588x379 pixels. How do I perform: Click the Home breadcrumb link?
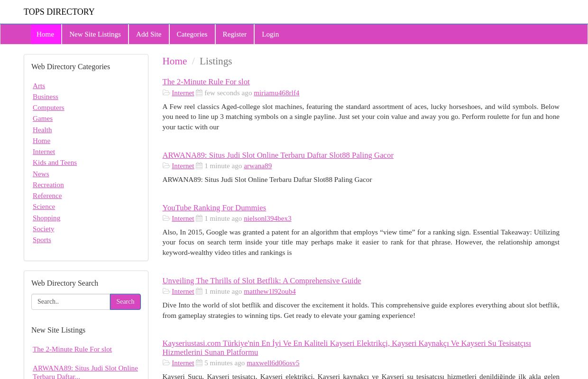pyautogui.click(x=175, y=61)
